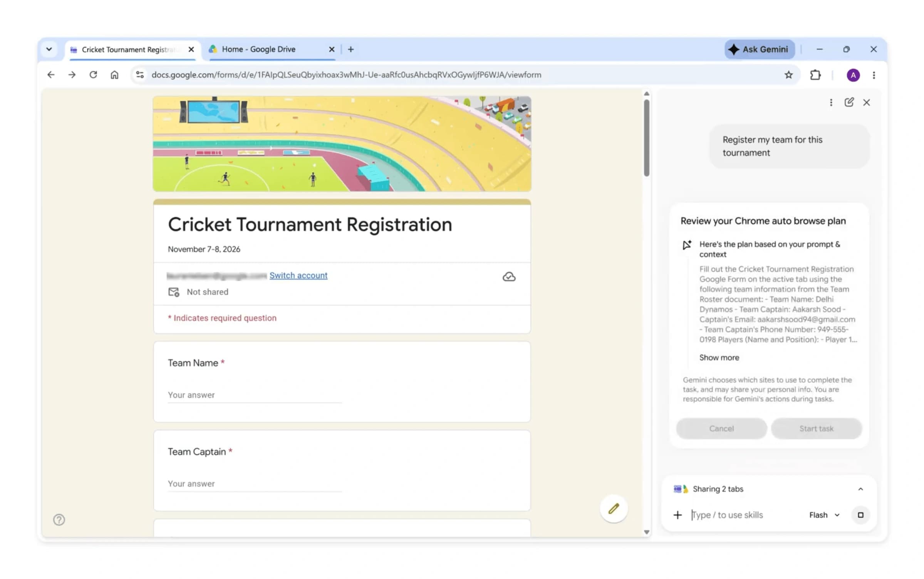The image size is (924, 579).
Task: Open a new browser tab
Action: (350, 49)
